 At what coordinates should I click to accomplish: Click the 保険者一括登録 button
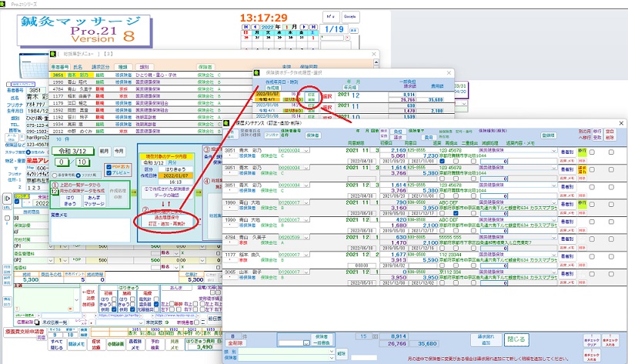(321, 339)
